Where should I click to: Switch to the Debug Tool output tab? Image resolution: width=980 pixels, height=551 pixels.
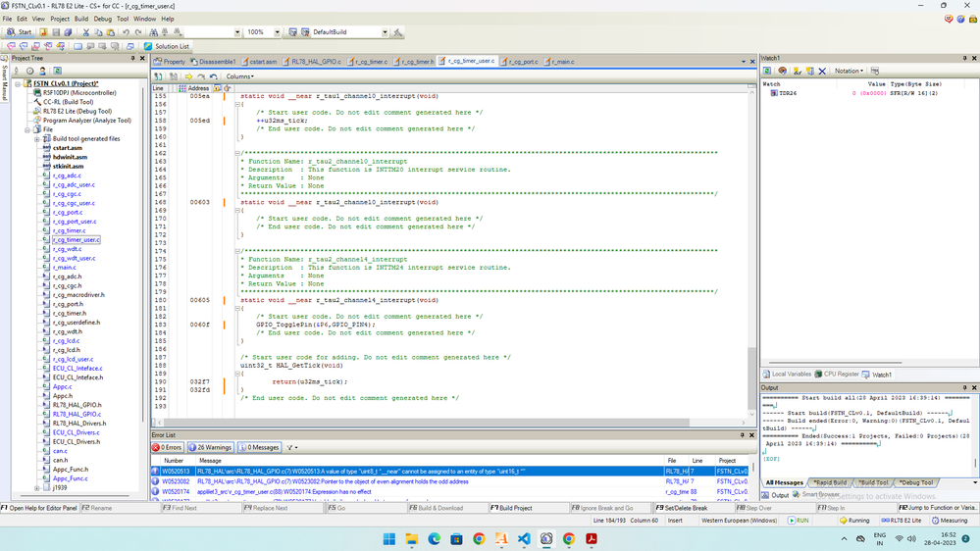915,483
